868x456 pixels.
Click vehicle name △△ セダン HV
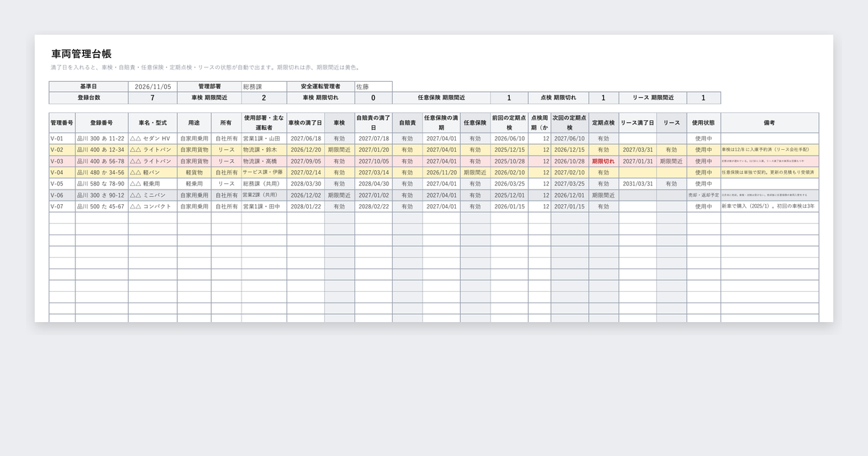click(153, 138)
